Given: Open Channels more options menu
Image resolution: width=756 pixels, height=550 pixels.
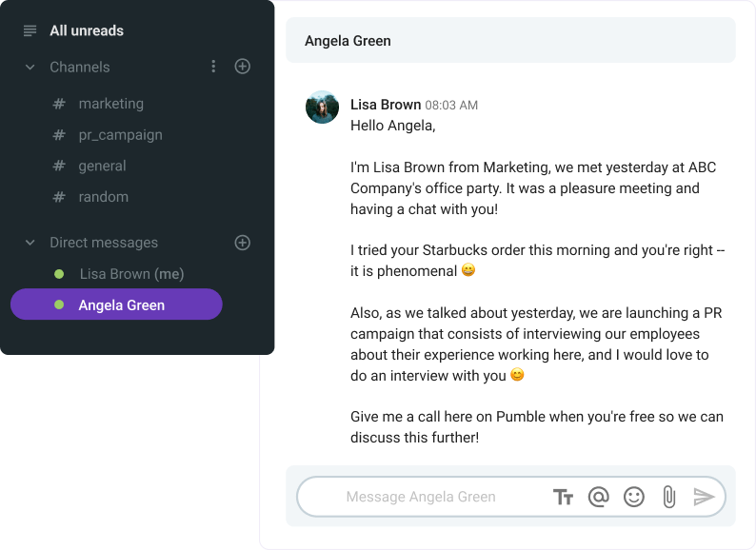Looking at the screenshot, I should (x=213, y=67).
